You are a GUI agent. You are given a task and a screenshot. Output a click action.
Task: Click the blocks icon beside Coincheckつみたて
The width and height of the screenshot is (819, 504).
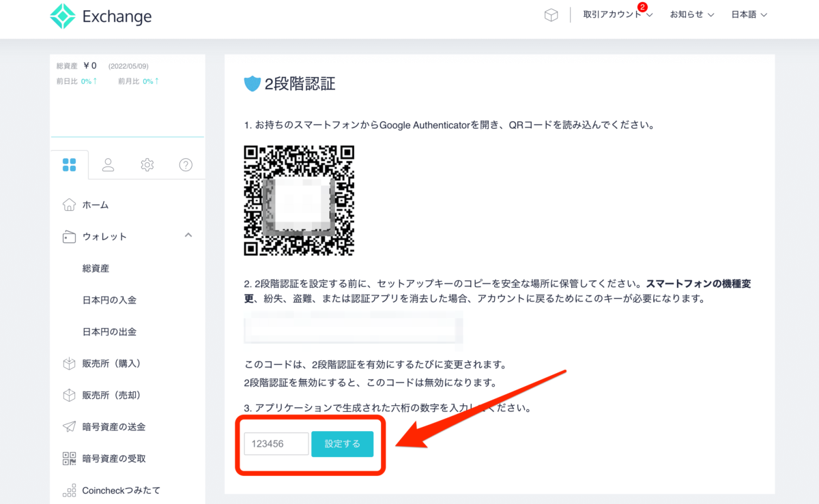coord(69,490)
